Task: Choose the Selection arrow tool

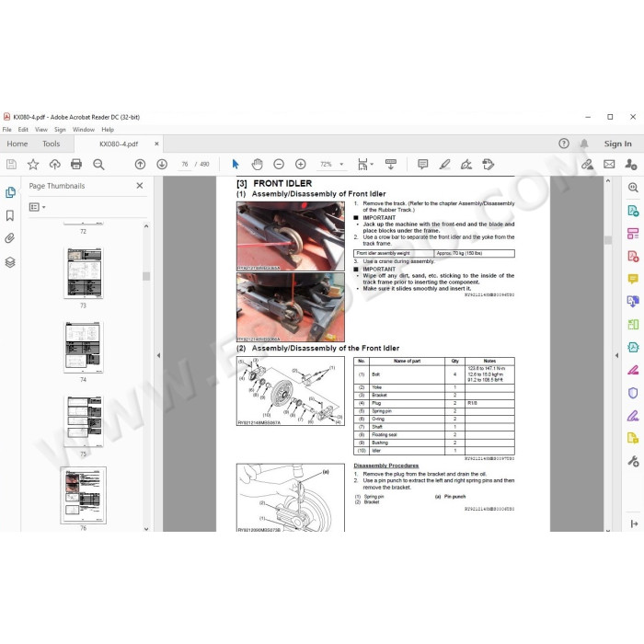Action: click(x=236, y=165)
